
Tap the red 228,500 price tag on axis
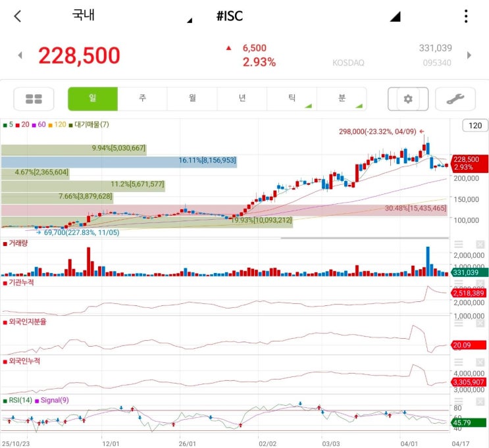coord(469,163)
